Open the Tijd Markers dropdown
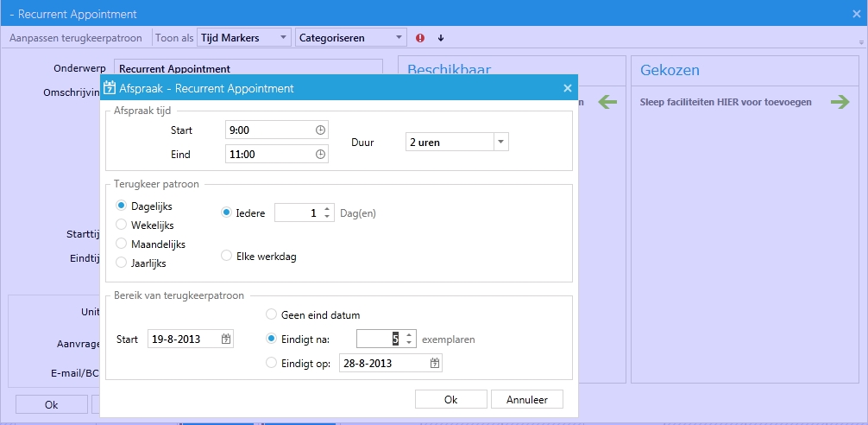 (x=283, y=38)
